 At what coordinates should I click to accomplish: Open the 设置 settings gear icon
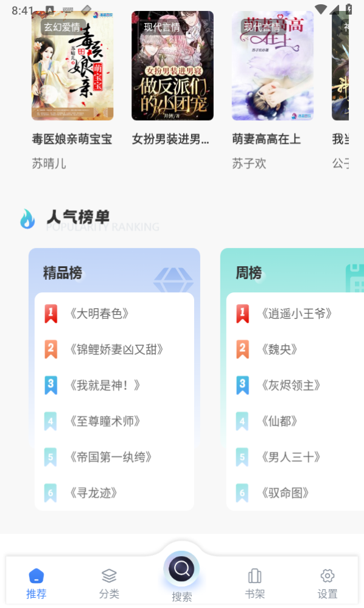(x=327, y=576)
